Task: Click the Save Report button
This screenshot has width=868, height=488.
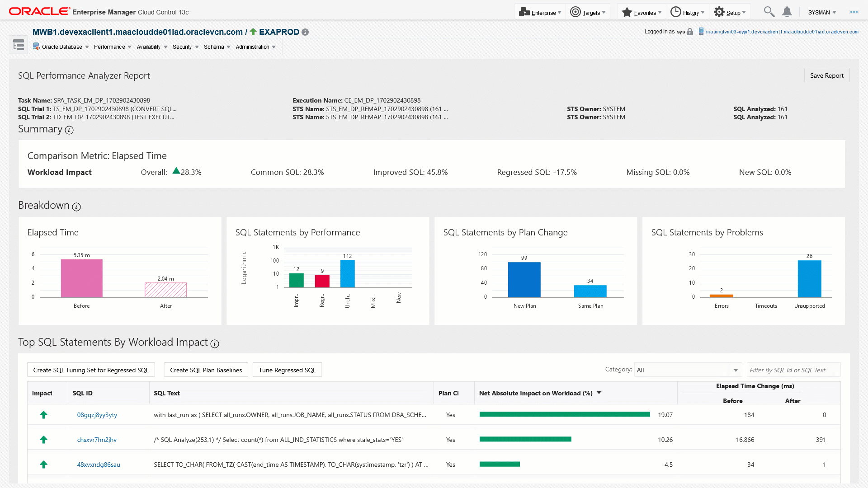Action: pos(826,75)
